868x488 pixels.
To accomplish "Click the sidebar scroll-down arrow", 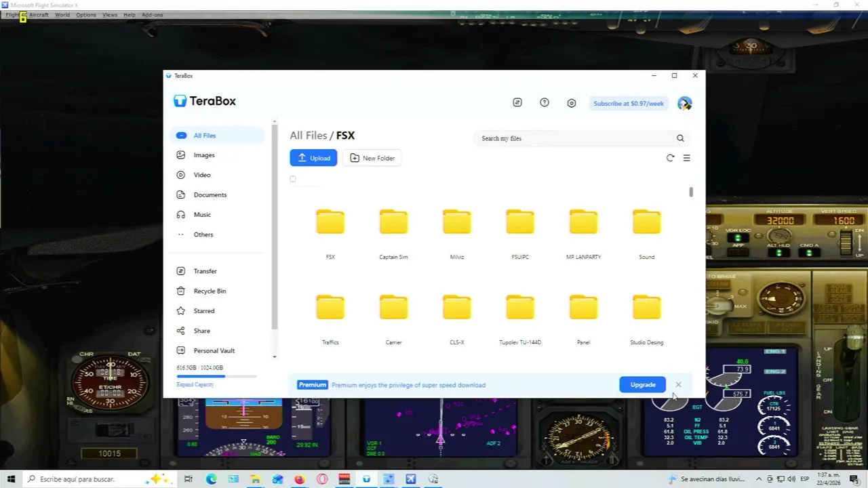I will pyautogui.click(x=275, y=357).
